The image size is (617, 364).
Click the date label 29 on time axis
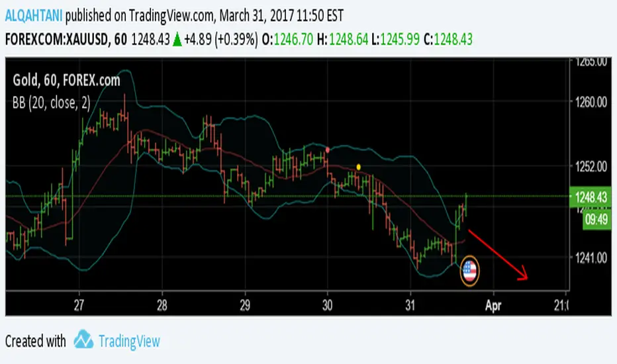tap(245, 305)
